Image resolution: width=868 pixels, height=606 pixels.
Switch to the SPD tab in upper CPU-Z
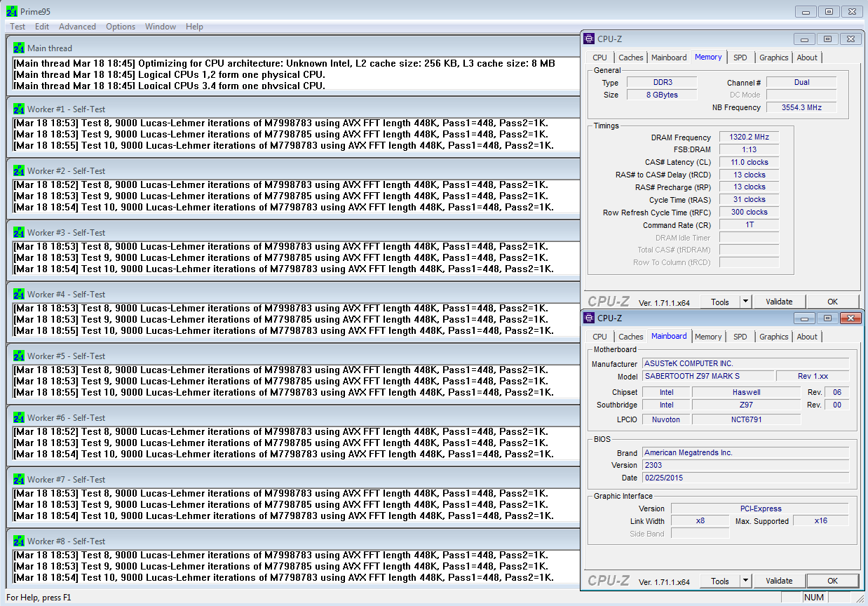[x=740, y=58]
